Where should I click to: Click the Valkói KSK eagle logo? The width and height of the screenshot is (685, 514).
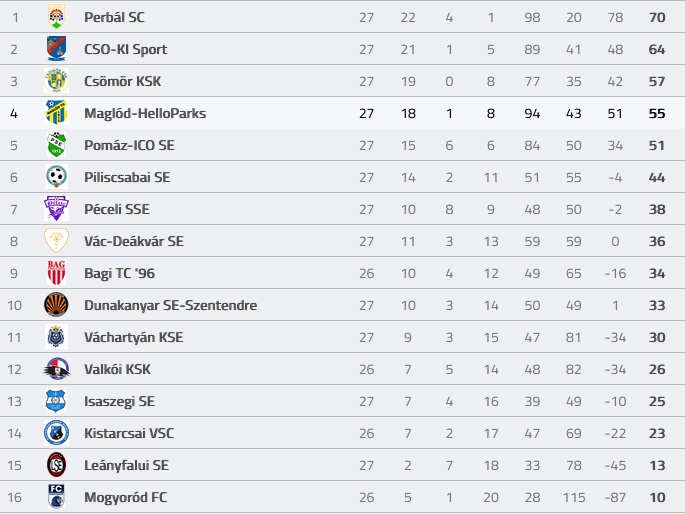[x=57, y=369]
